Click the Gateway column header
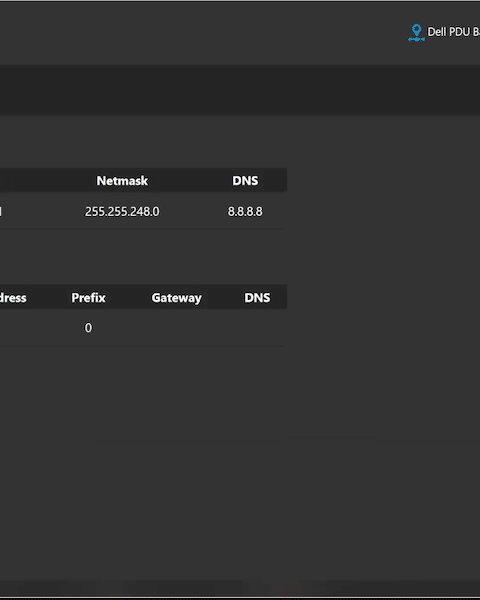Screen dimensions: 480x600 coord(176,298)
